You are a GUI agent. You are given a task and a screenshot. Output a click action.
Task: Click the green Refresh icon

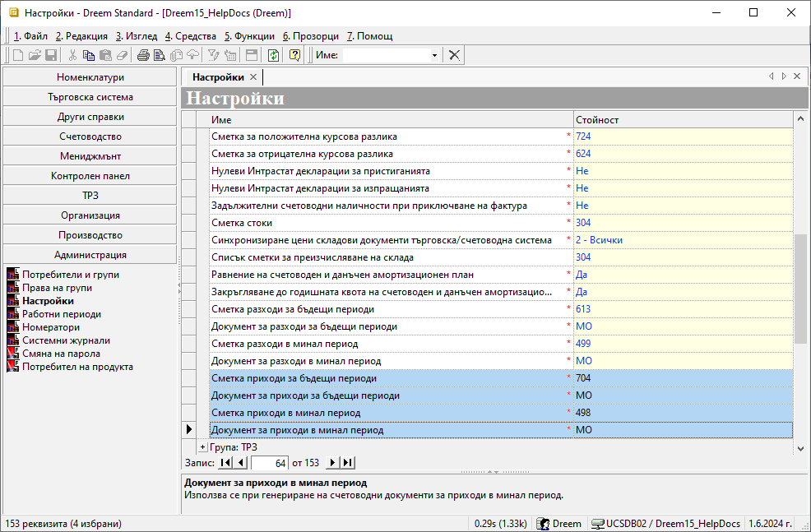click(x=273, y=55)
